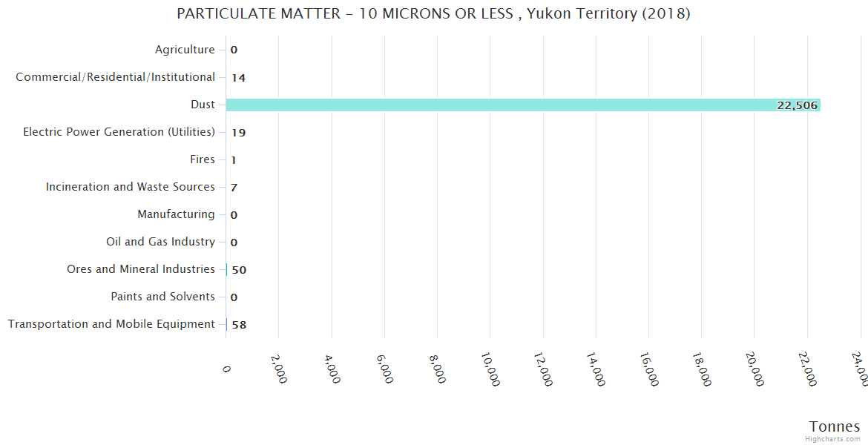Click the 10,000 x-axis tick label
The height and width of the screenshot is (445, 868).
[x=490, y=369]
